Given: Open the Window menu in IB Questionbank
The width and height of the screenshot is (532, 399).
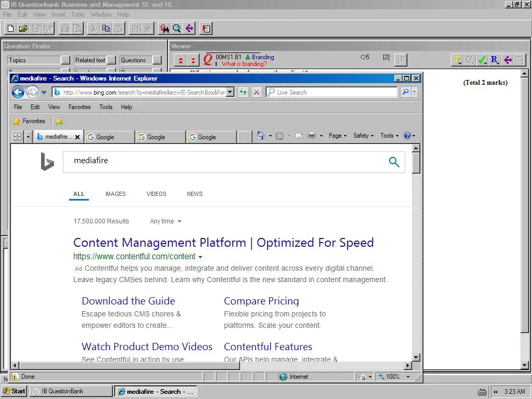Looking at the screenshot, I should pos(101,14).
